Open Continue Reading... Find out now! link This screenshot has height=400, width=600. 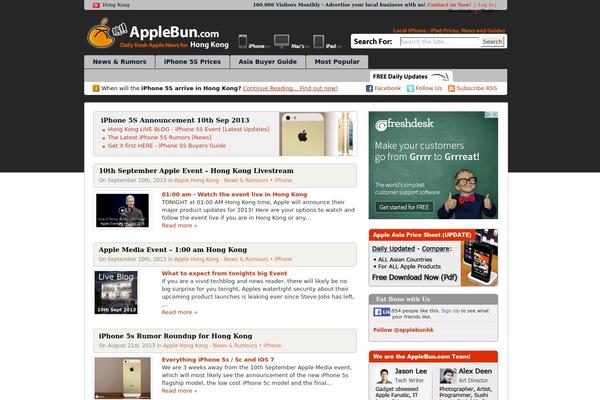(290, 88)
